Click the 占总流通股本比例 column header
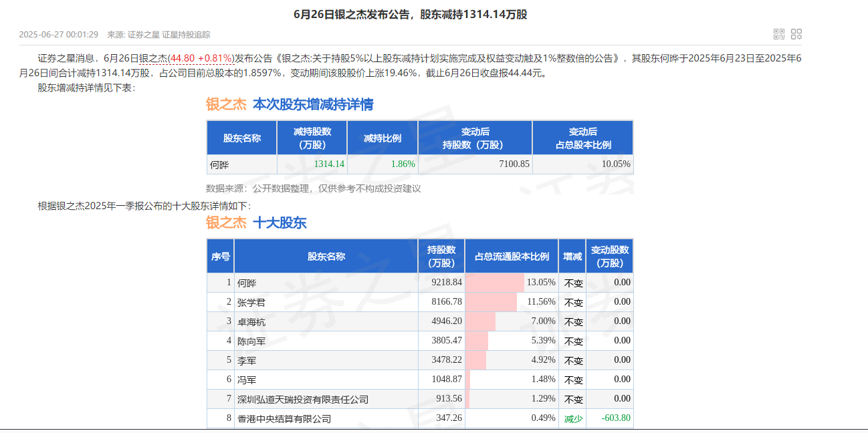The image size is (868, 433). [512, 256]
